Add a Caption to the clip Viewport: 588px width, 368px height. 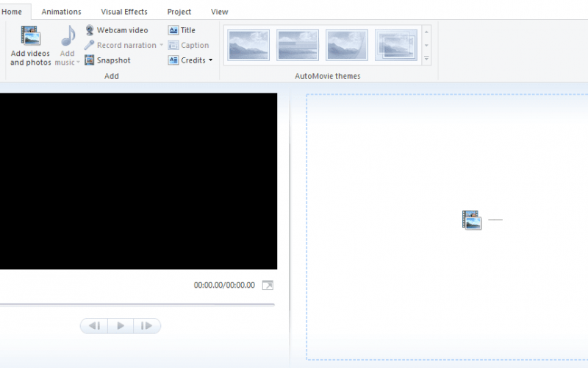point(189,45)
